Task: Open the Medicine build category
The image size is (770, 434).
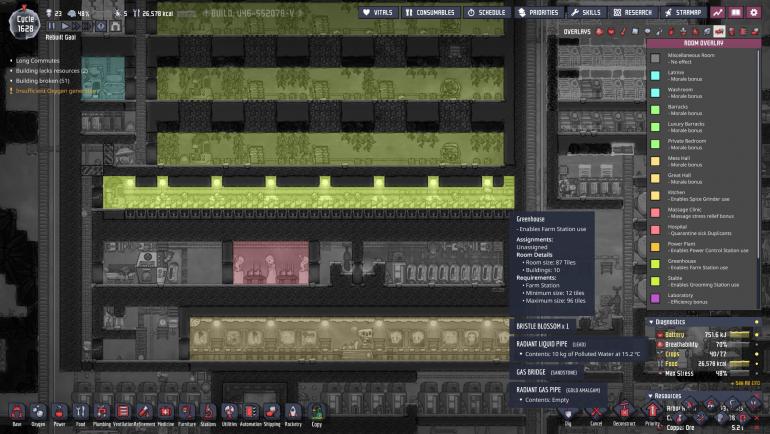Action: [165, 411]
